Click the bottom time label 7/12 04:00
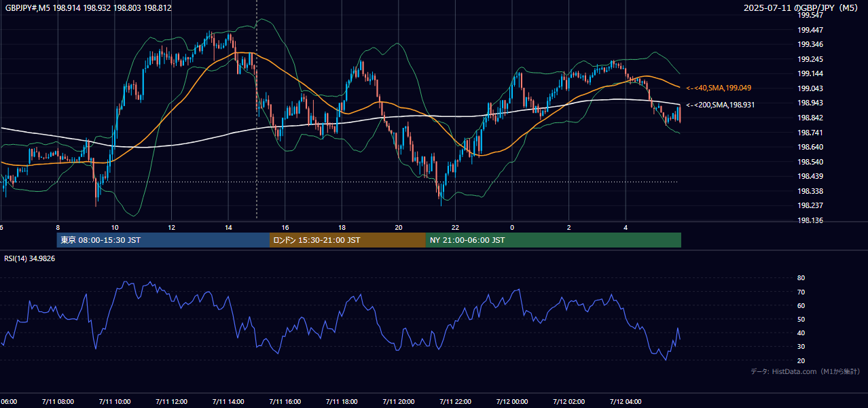868x408 pixels. 626,402
